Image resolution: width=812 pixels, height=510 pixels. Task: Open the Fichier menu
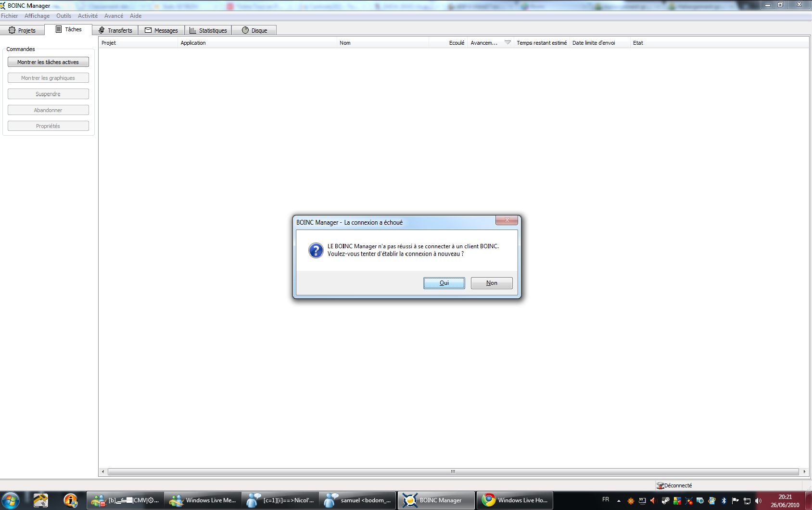[x=10, y=16]
